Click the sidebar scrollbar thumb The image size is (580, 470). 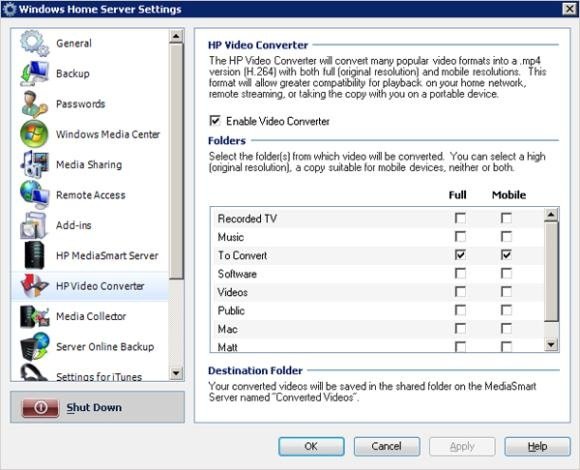coord(176,161)
